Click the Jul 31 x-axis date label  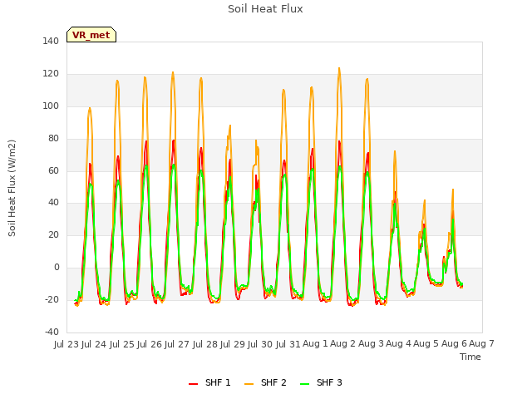288,344
